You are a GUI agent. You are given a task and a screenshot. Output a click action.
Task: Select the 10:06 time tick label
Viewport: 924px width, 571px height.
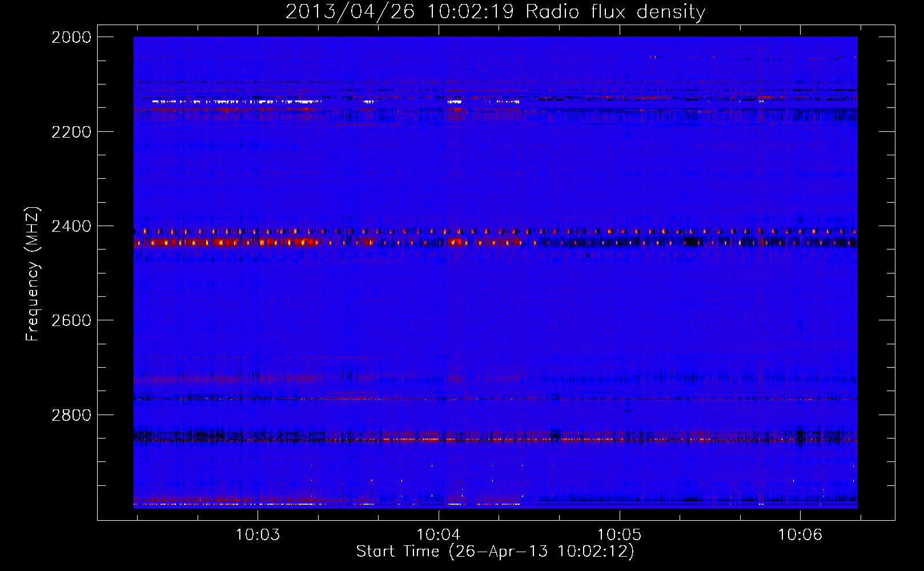click(x=800, y=534)
